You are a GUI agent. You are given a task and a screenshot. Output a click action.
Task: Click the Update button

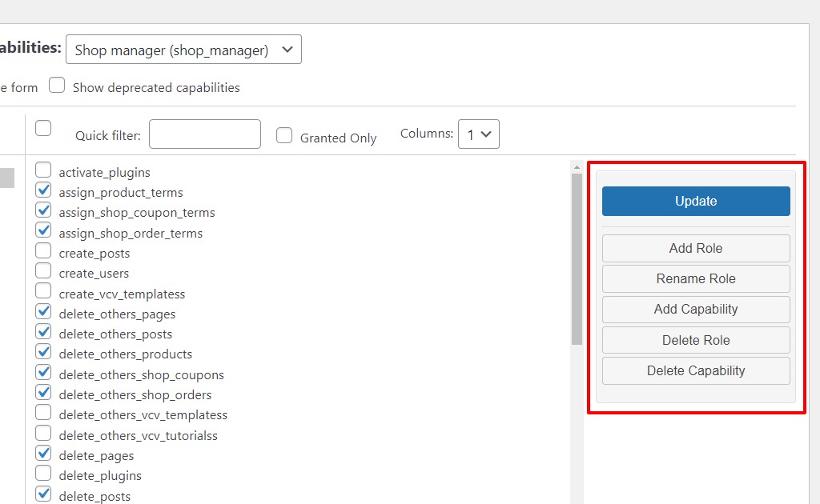[x=695, y=201]
